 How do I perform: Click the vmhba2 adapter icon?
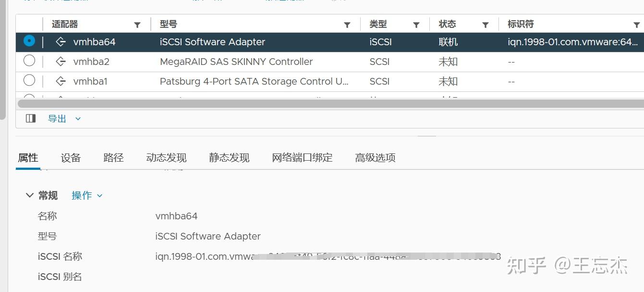(x=61, y=62)
